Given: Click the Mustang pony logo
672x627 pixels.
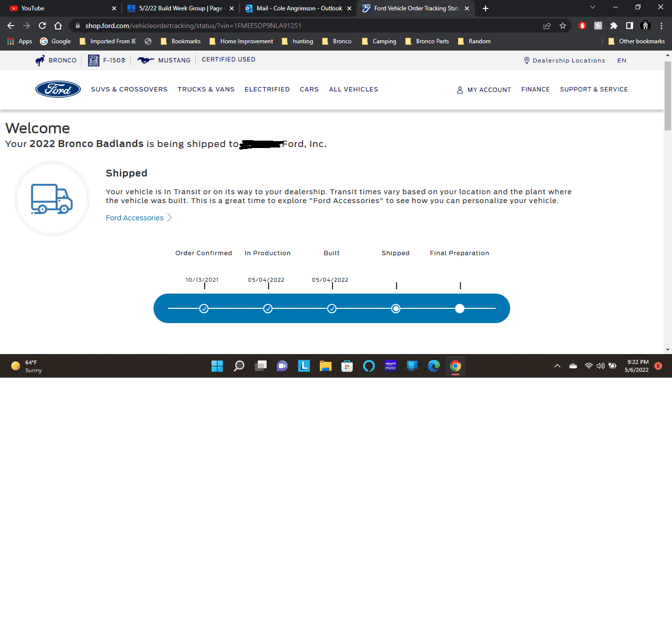Looking at the screenshot, I should tap(146, 60).
